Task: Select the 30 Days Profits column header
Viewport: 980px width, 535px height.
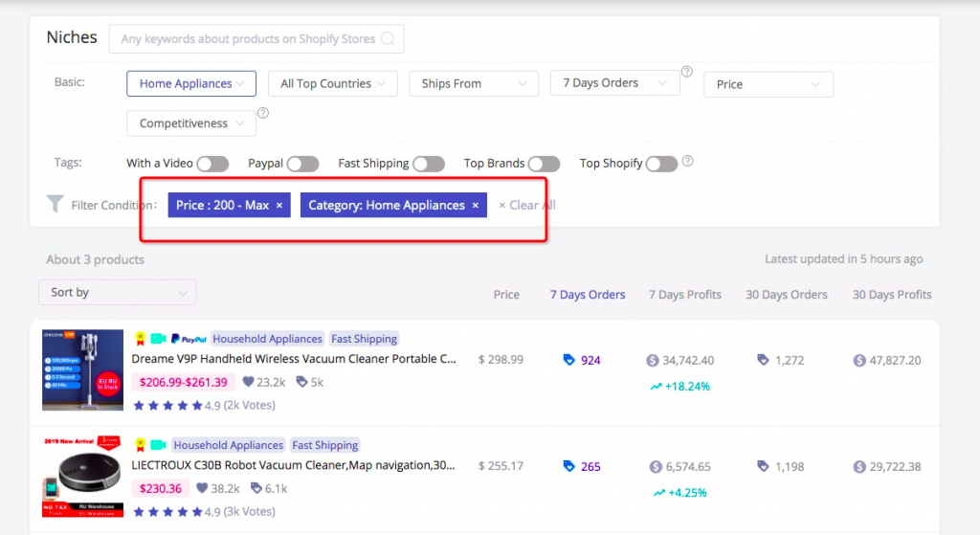Action: 892,295
